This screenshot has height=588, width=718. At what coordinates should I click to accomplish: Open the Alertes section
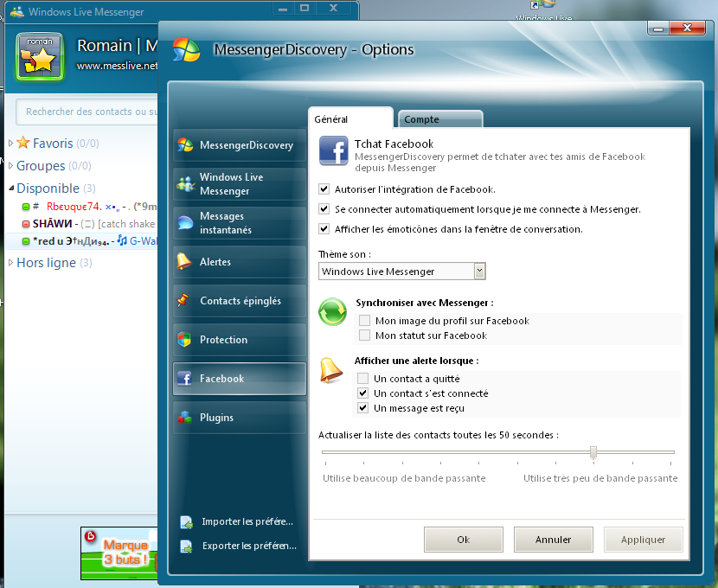[240, 261]
